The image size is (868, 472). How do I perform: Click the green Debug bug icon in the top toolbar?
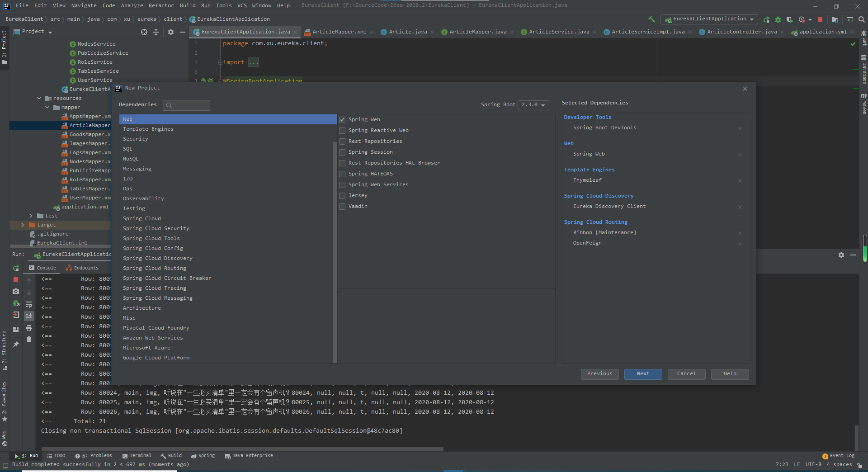(x=778, y=19)
